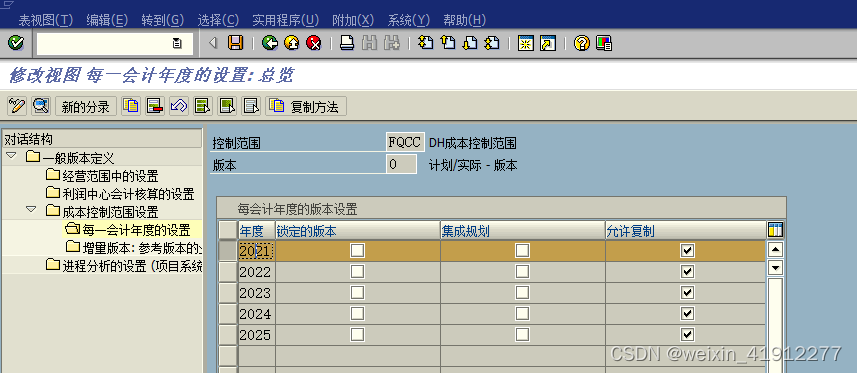
Task: Click the 新的分录 button
Action: pyautogui.click(x=86, y=106)
